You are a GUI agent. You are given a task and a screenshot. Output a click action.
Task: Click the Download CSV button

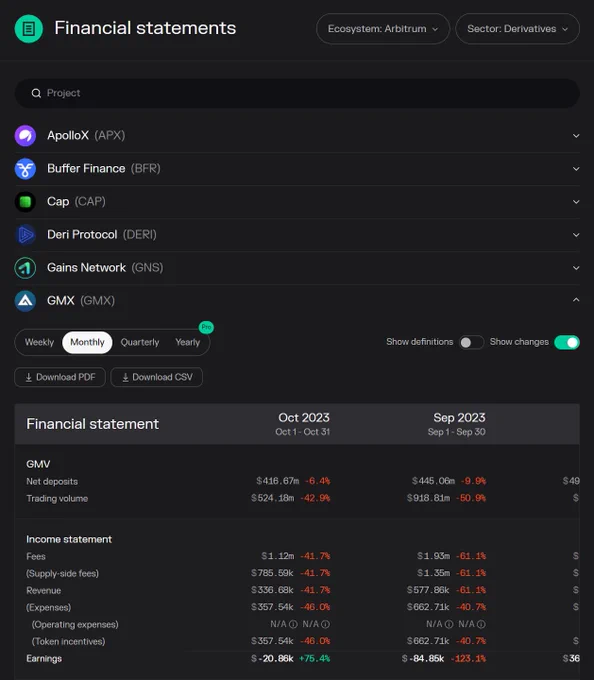point(157,377)
